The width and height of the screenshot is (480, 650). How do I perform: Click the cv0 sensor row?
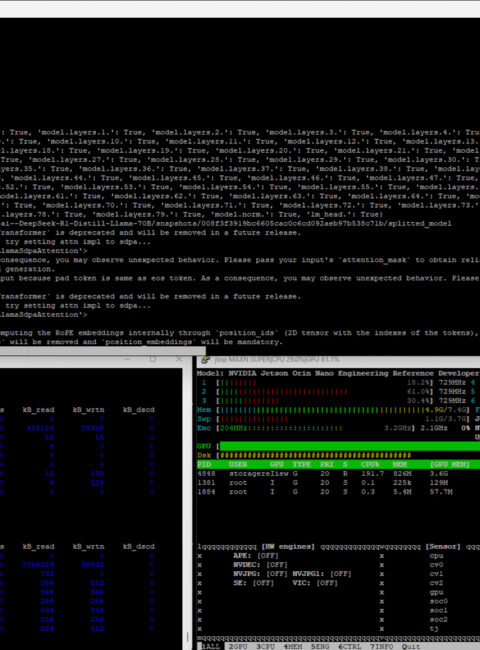436,565
